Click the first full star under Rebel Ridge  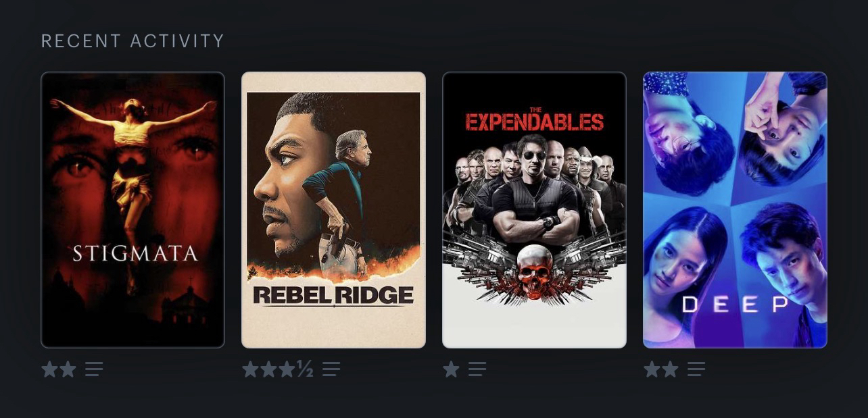[251, 369]
